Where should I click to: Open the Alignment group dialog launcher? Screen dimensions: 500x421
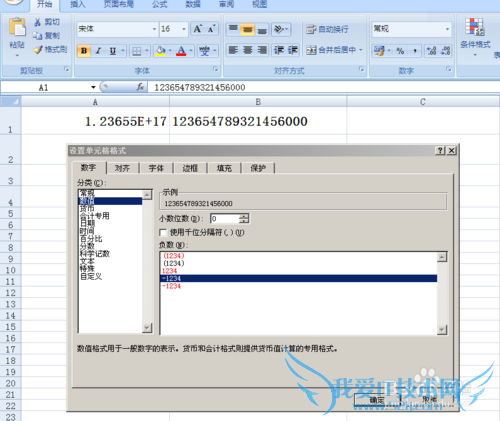[x=361, y=69]
